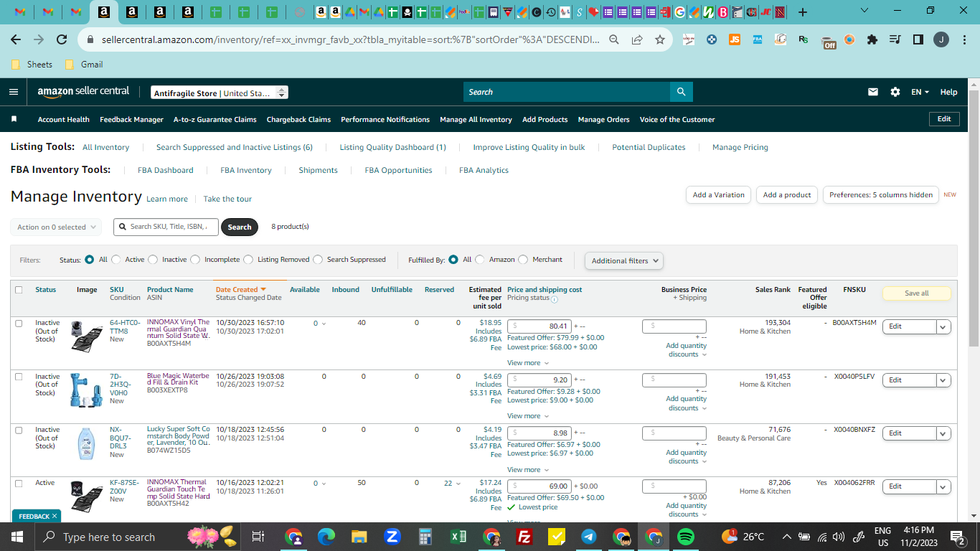Click the Amazon Seller Central logo
The height and width of the screenshot is (551, 980).
click(x=83, y=92)
